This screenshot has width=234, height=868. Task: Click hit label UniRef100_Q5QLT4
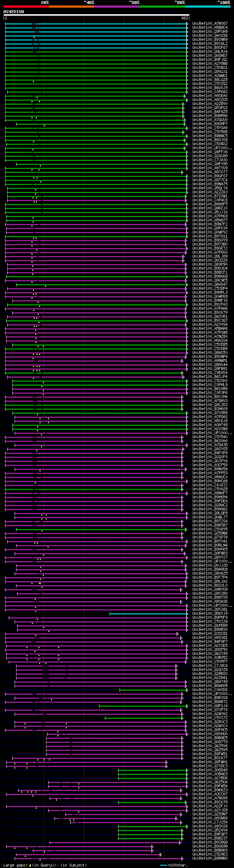click(210, 188)
